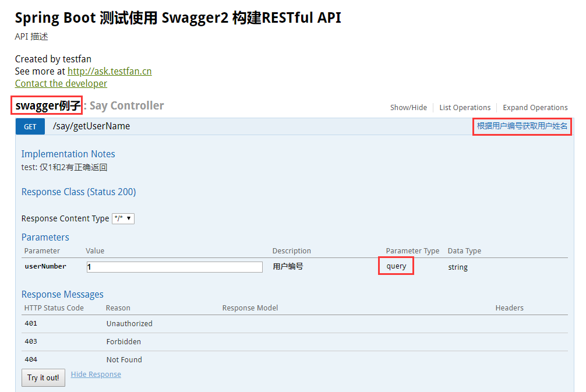Click the API 描述 subtitle
This screenshot has height=392, width=586.
(31, 37)
